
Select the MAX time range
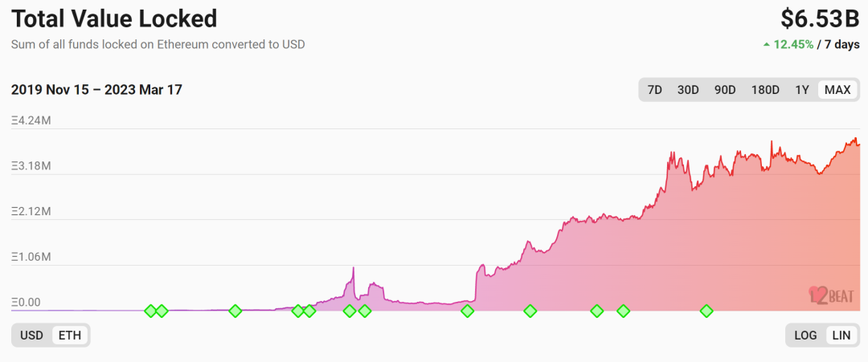point(837,90)
